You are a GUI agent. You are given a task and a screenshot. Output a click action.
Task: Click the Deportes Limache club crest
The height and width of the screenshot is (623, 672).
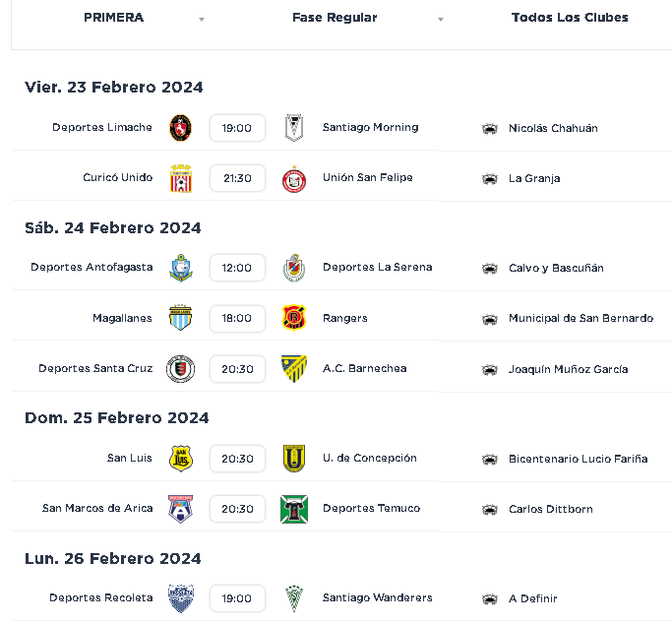pos(180,128)
